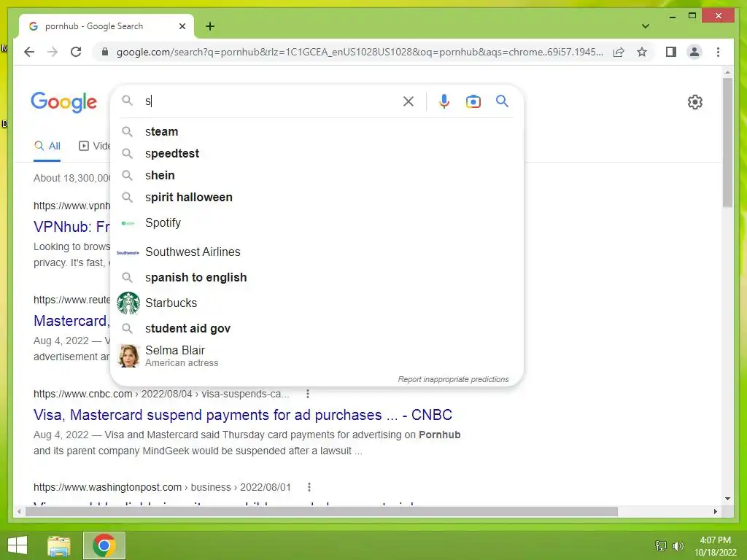Click the washingtonpost.com result URL

[x=162, y=487]
